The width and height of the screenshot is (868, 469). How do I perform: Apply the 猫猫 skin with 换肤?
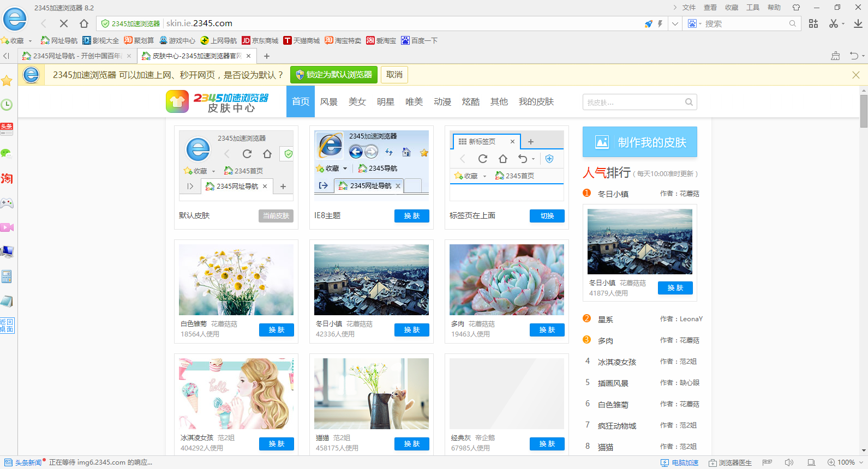coord(412,444)
